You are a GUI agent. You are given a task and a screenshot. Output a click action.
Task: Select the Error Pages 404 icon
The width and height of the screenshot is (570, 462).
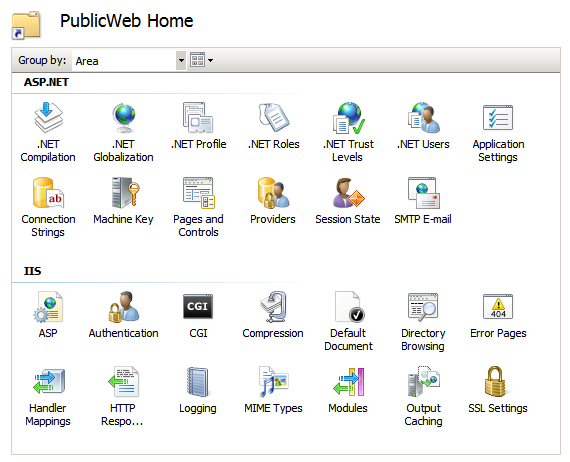tap(498, 307)
